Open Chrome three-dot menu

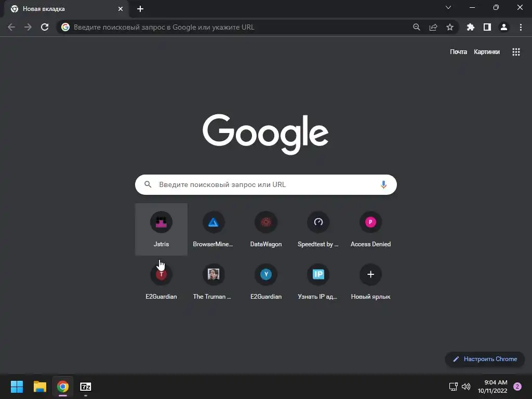pyautogui.click(x=521, y=27)
